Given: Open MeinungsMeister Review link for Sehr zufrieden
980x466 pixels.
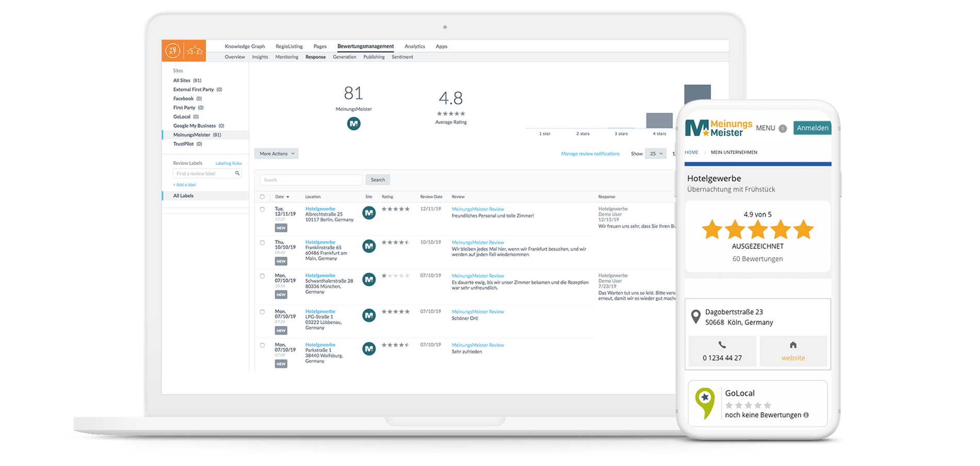Looking at the screenshot, I should (x=478, y=345).
